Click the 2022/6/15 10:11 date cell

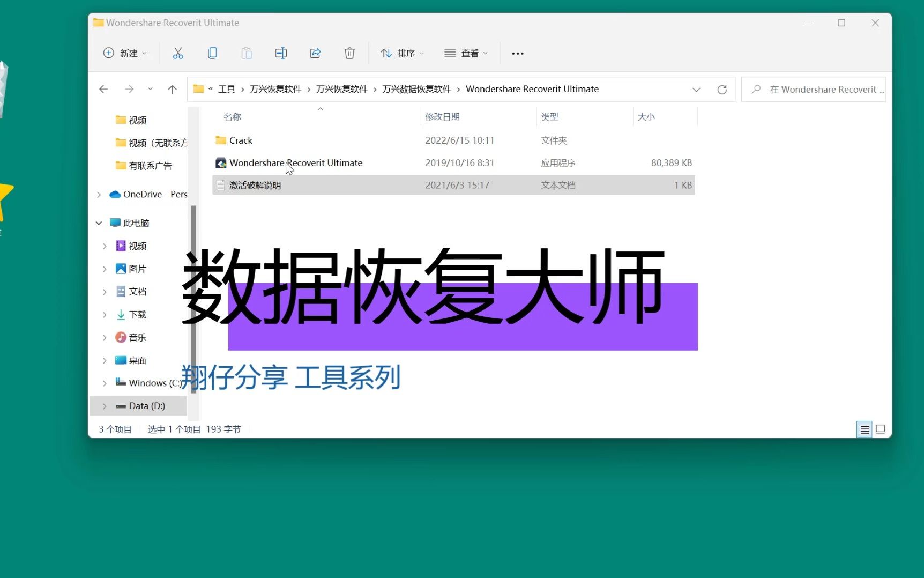[x=460, y=140]
